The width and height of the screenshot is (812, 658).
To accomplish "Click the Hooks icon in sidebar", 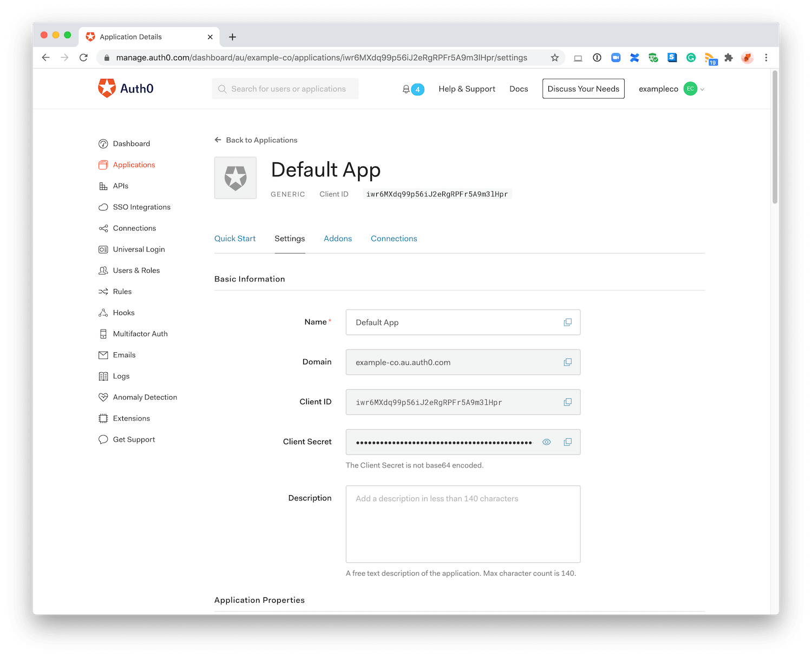I will (x=103, y=313).
